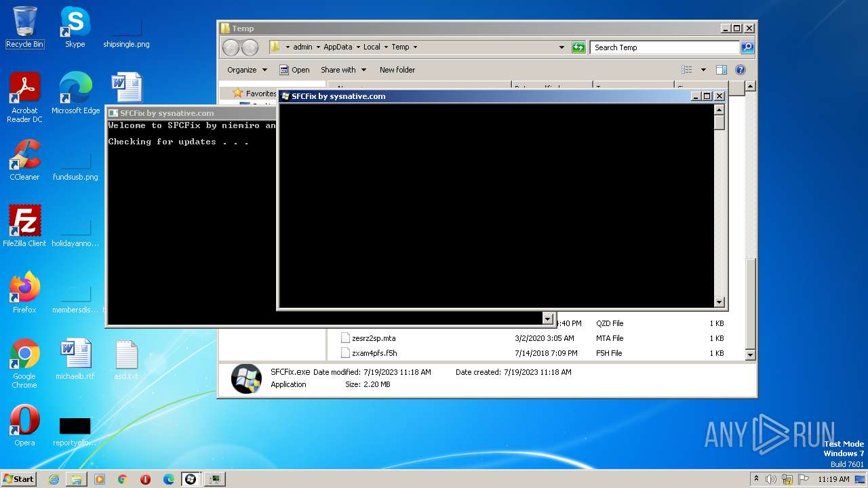This screenshot has width=868, height=488.
Task: Open address bar history dropdown
Action: 561,47
